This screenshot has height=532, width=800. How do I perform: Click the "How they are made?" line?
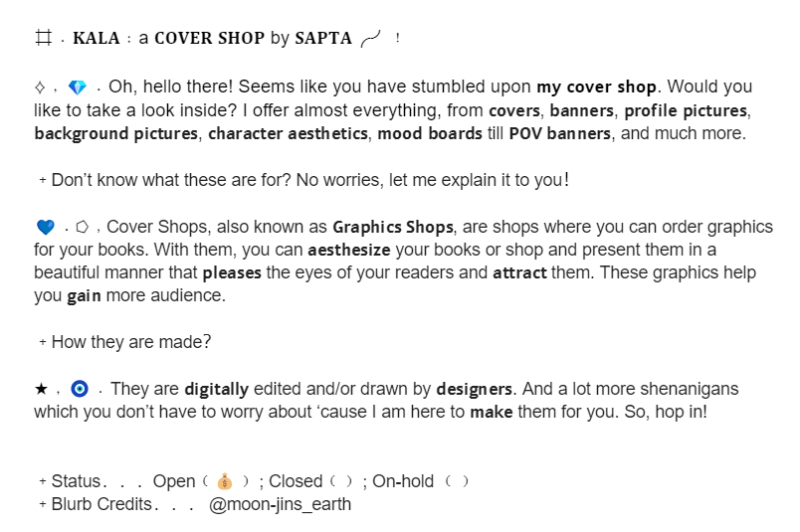pyautogui.click(x=130, y=342)
